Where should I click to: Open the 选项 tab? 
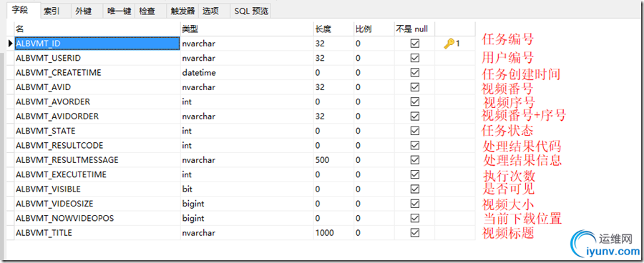[x=210, y=11]
